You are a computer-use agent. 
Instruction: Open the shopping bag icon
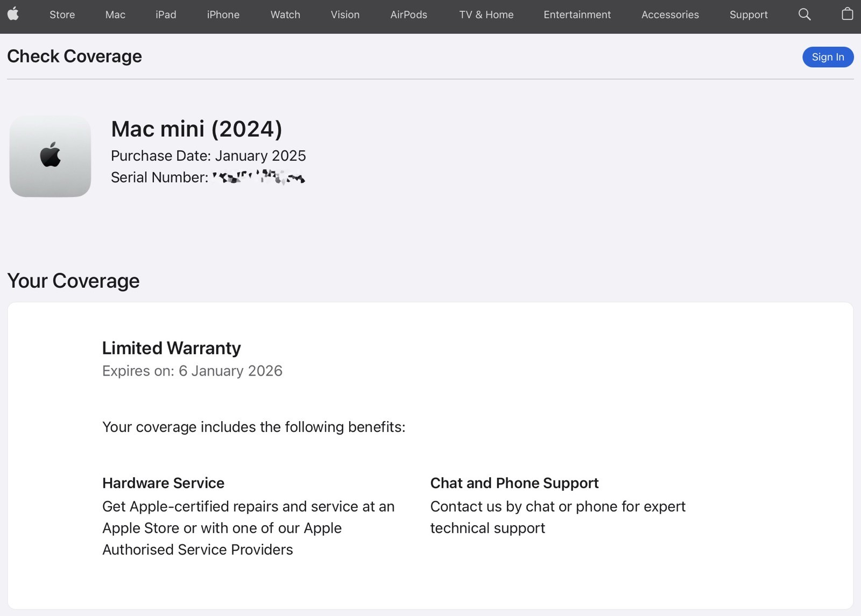point(847,14)
